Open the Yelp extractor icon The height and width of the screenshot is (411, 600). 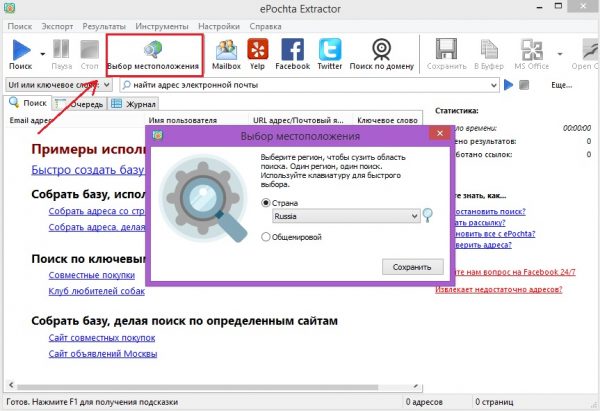pyautogui.click(x=258, y=54)
